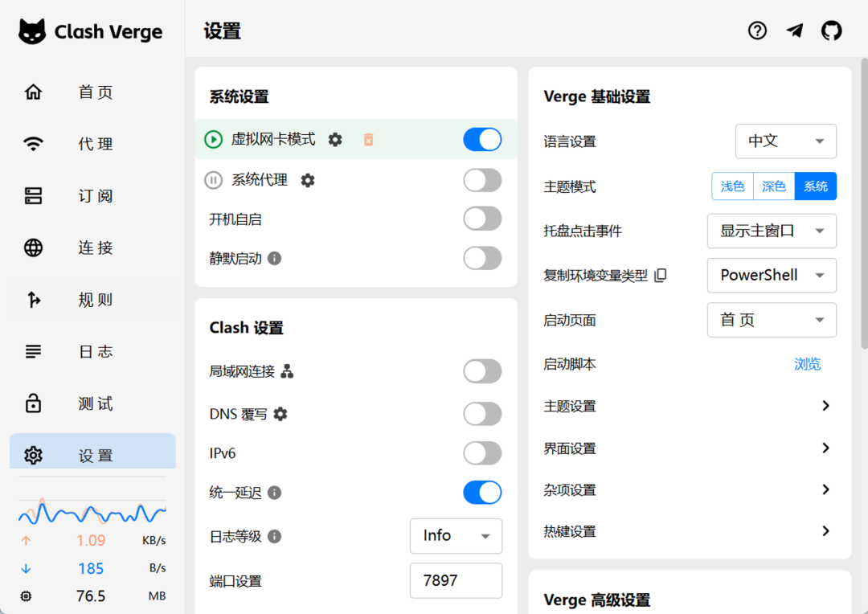Click the 1.09 upload speed value
This screenshot has height=614, width=868.
pyautogui.click(x=91, y=540)
